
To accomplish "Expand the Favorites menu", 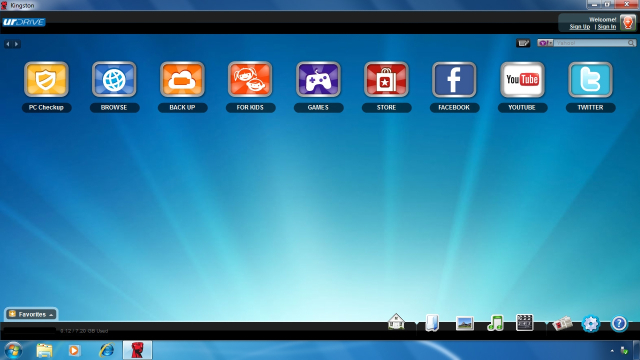I will (x=31, y=314).
